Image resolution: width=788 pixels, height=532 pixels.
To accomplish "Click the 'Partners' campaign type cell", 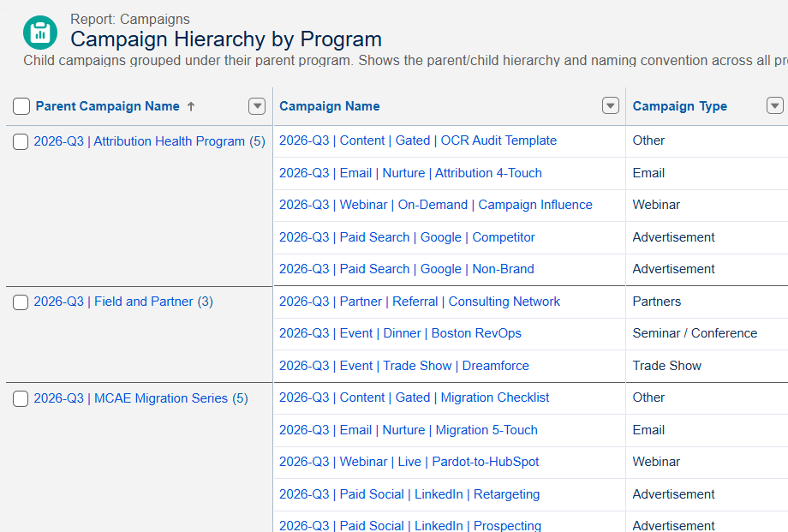I will coord(657,302).
